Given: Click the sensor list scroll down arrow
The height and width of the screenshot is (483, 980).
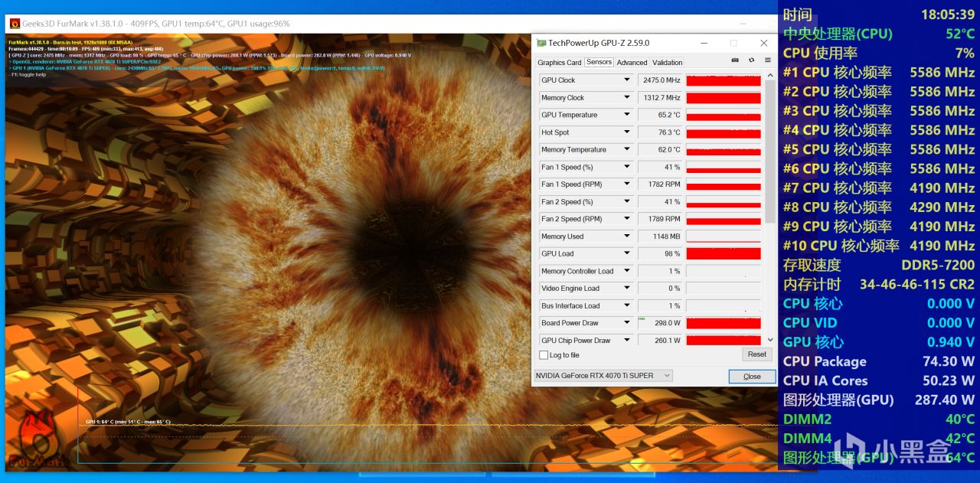Looking at the screenshot, I should coord(770,340).
